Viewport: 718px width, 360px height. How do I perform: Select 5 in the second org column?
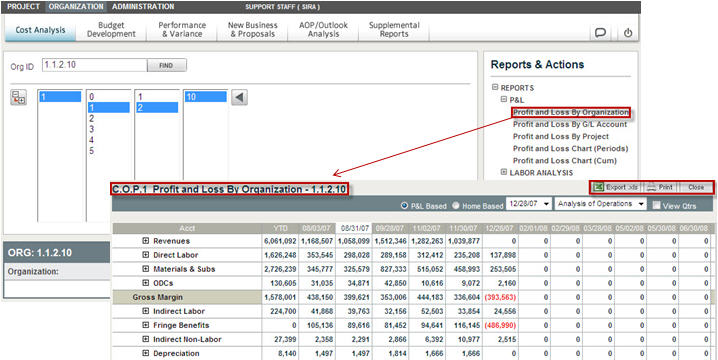tap(109, 151)
